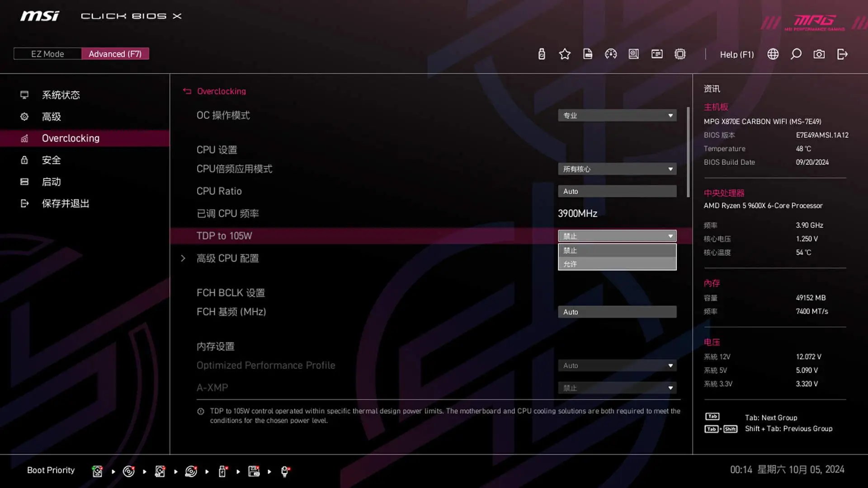Switch to EZ Mode
This screenshot has height=488, width=868.
click(x=47, y=54)
